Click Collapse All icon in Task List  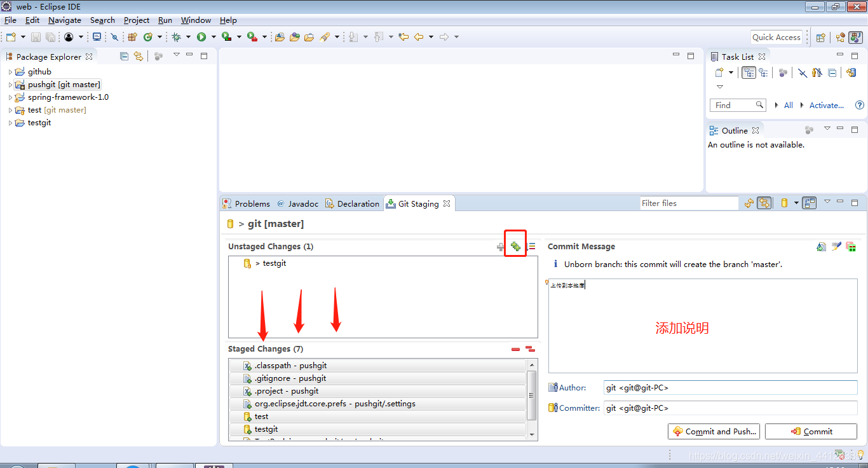coord(832,72)
